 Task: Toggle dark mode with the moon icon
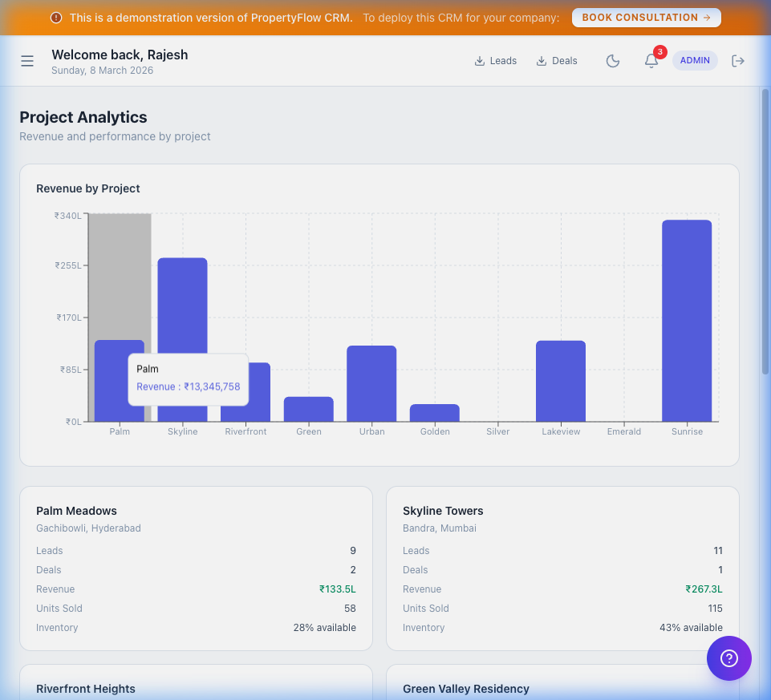pyautogui.click(x=613, y=60)
